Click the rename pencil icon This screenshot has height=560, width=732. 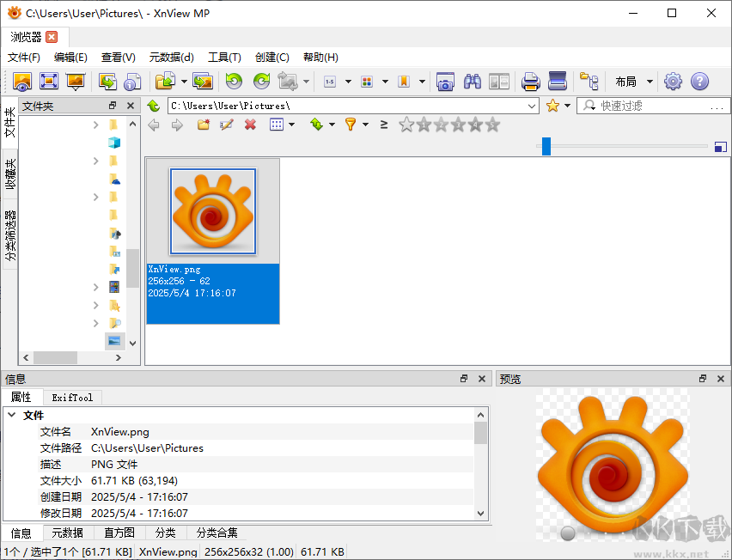click(x=227, y=125)
